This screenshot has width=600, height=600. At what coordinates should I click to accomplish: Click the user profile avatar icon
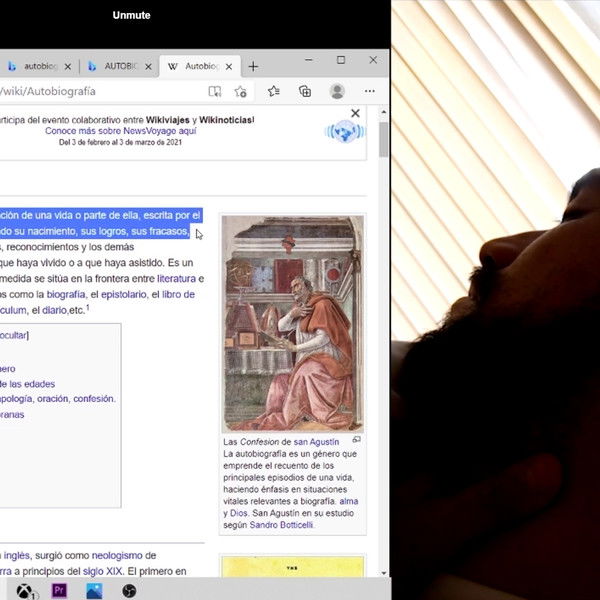tap(337, 91)
